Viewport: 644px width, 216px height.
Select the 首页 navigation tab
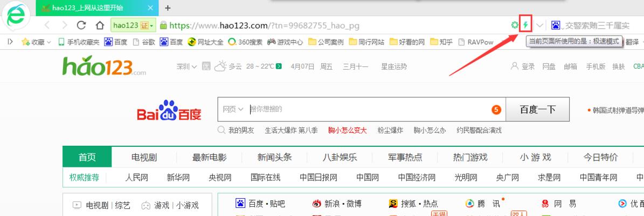click(x=87, y=157)
